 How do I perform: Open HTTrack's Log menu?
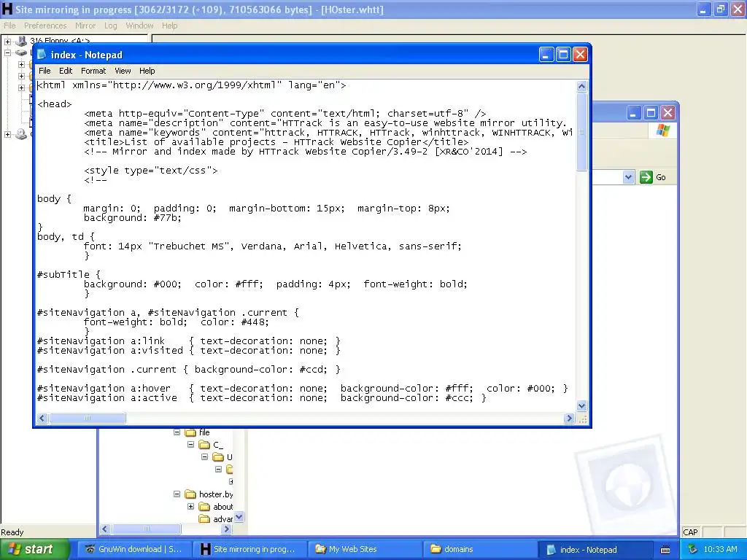pos(111,26)
